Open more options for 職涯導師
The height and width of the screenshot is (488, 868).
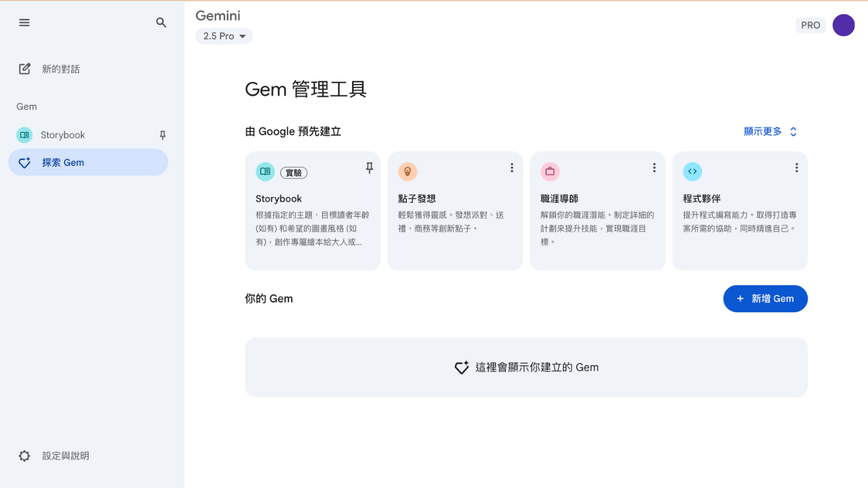[x=654, y=168]
